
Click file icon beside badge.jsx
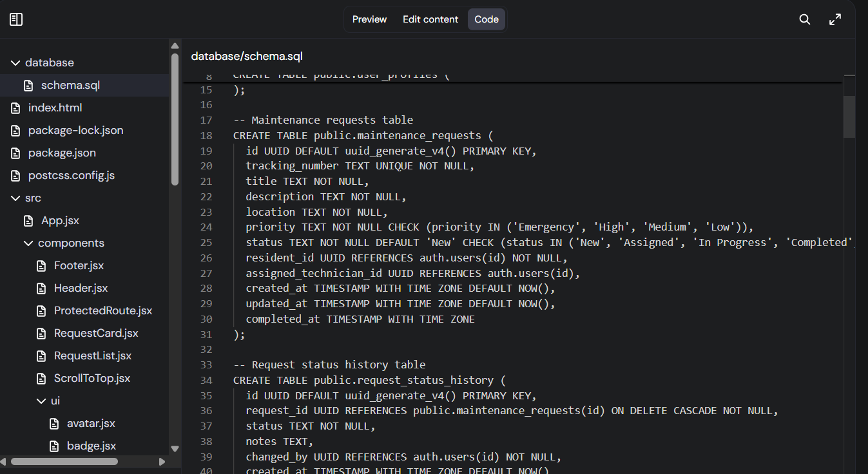[54, 446]
